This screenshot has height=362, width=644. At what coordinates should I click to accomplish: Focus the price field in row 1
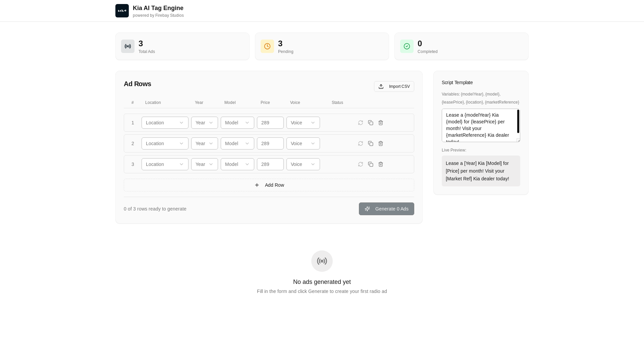pos(270,123)
